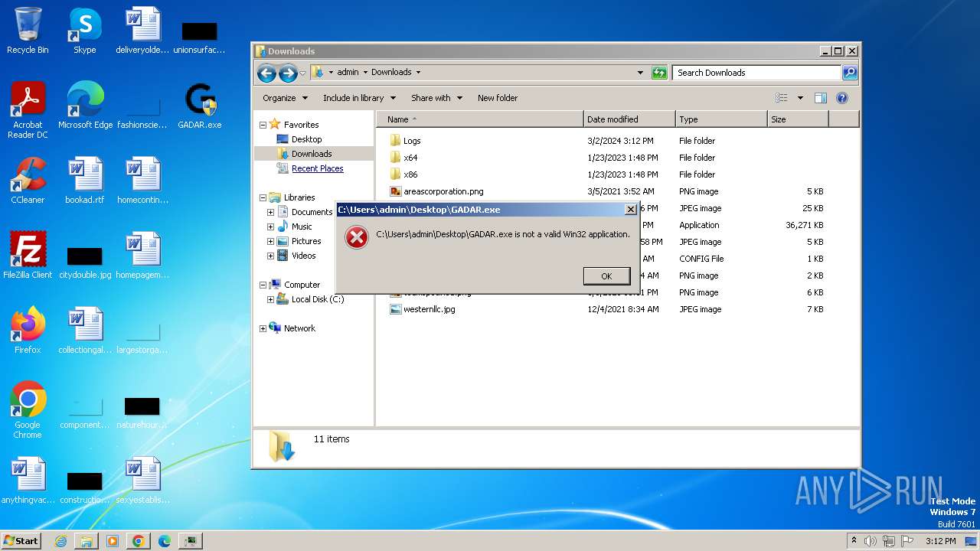This screenshot has height=551, width=980.
Task: Open Microsoft Edge desktop shortcut
Action: coord(85,106)
